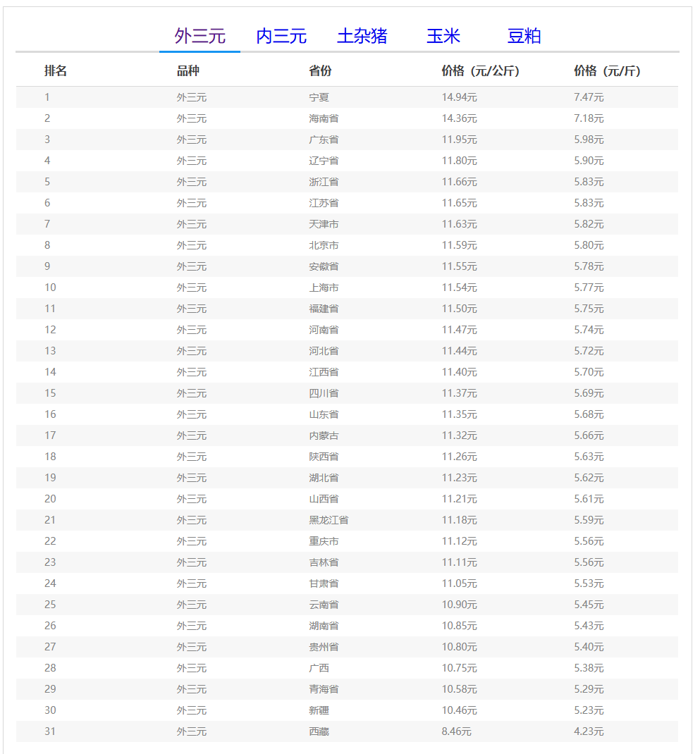The width and height of the screenshot is (700, 754).
Task: Select the 吉林省 province cell
Action: pos(324,562)
